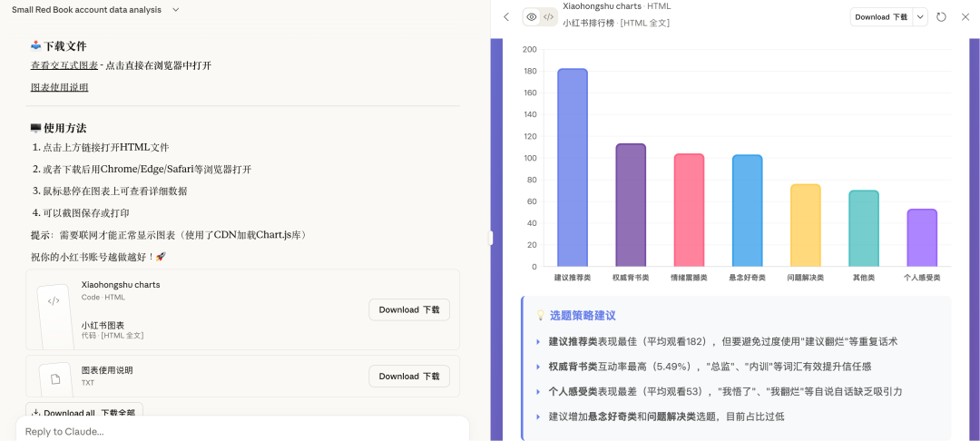Click the back arrow in preview panel
This screenshot has height=441, width=980.
(506, 16)
